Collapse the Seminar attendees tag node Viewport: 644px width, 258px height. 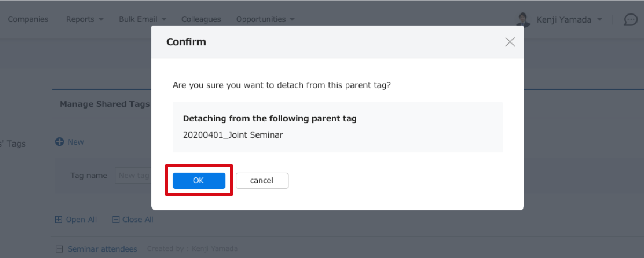coord(58,249)
